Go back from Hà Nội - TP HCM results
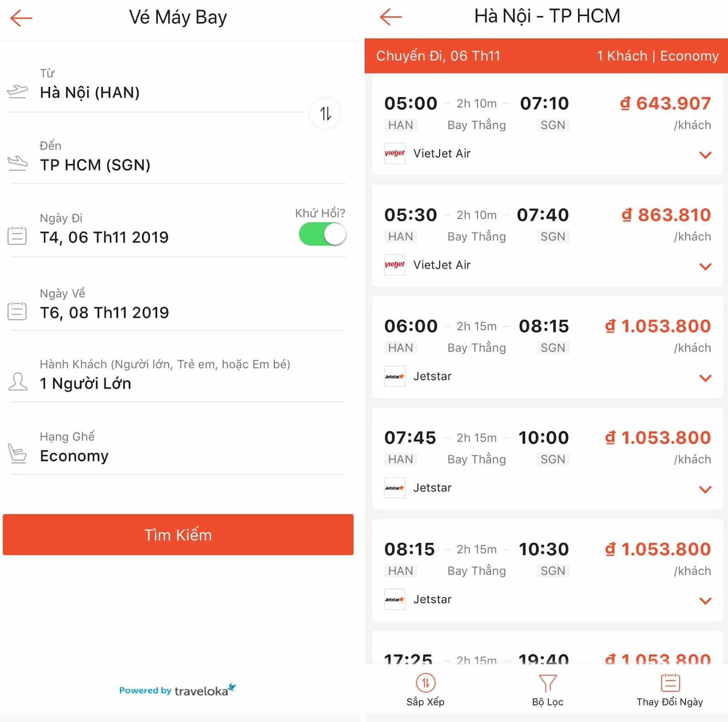This screenshot has width=728, height=722. tap(391, 17)
